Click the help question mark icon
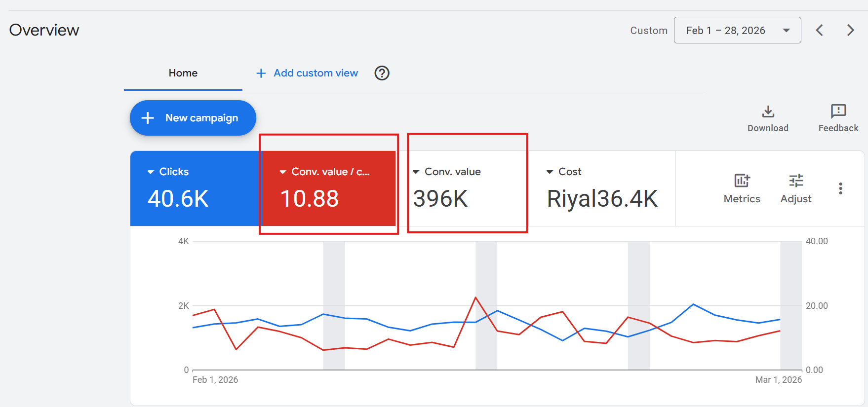Screen dimensions: 868x407 click(382, 73)
